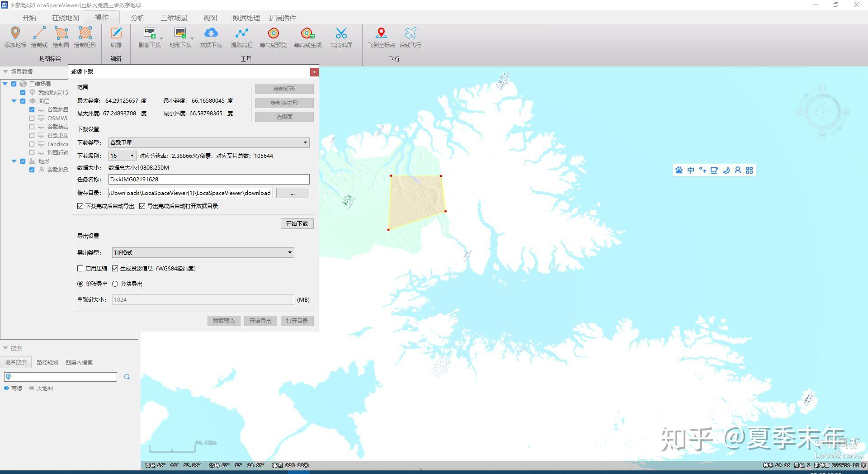Screen dimensions: 868x474
Task: Switch to the 路径规划 search tab
Action: pos(47,362)
